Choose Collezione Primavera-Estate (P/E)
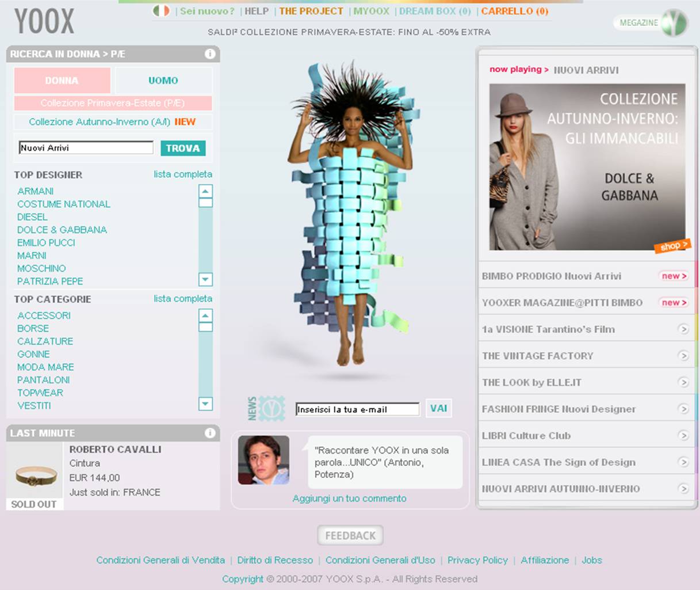 (x=113, y=103)
